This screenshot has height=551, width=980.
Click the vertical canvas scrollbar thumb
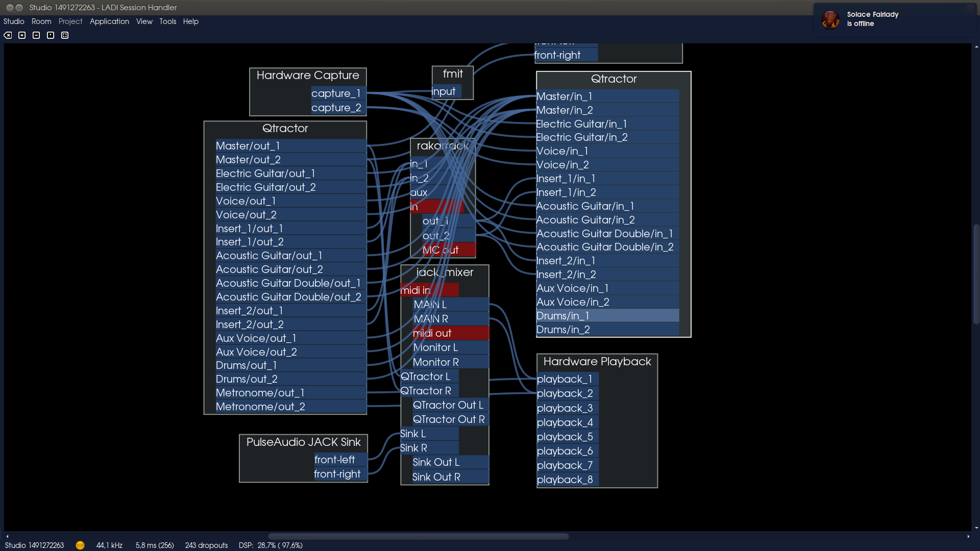[x=976, y=274]
